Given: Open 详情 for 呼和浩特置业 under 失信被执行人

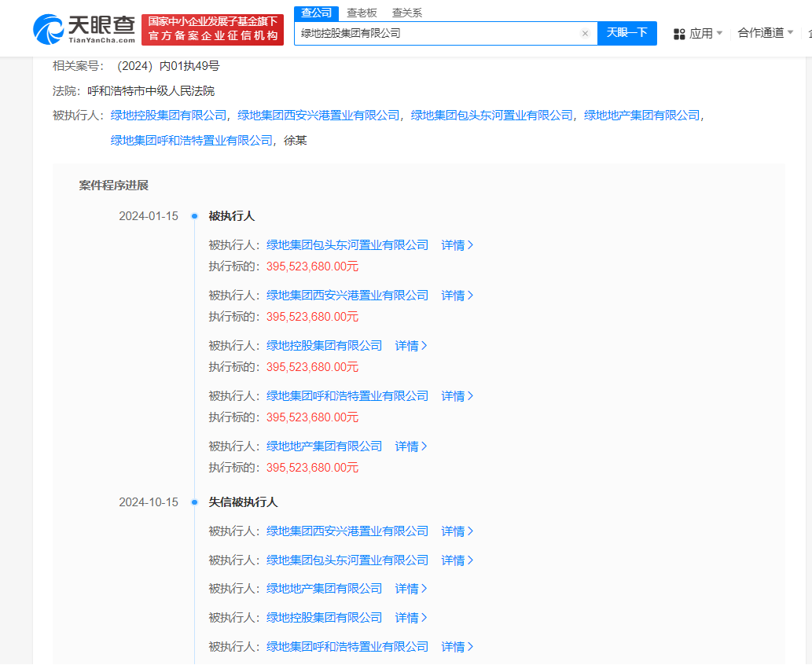Looking at the screenshot, I should [x=457, y=646].
